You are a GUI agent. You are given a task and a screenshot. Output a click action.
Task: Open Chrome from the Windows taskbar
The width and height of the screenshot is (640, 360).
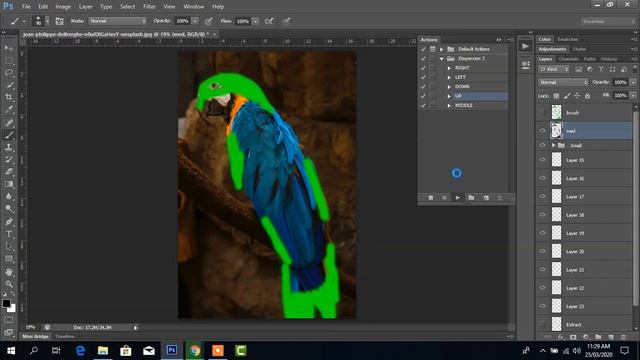pyautogui.click(x=195, y=350)
